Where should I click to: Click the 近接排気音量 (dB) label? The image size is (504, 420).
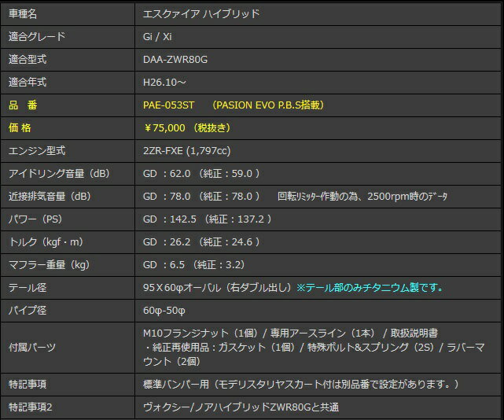pos(49,196)
